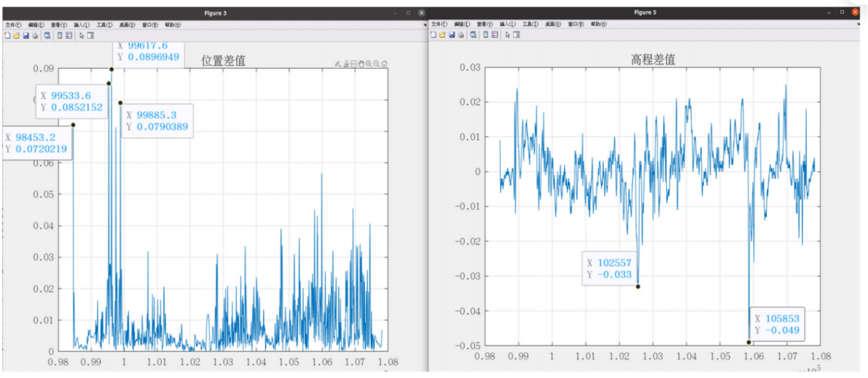
Task: Toggle Pan hand tool on position plot
Action: pyautogui.click(x=361, y=64)
